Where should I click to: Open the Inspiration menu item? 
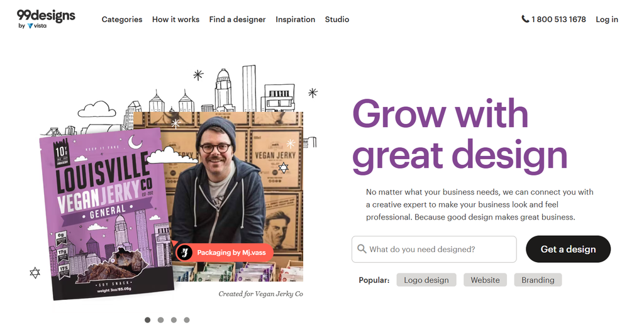tap(296, 19)
